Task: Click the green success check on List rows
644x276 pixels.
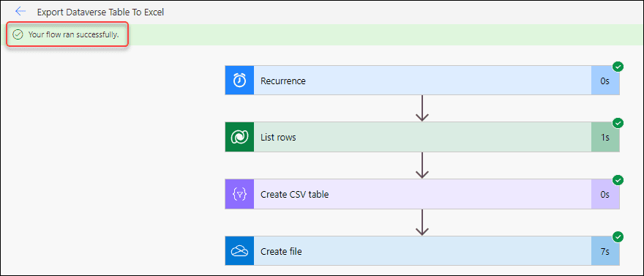Action: (618, 123)
